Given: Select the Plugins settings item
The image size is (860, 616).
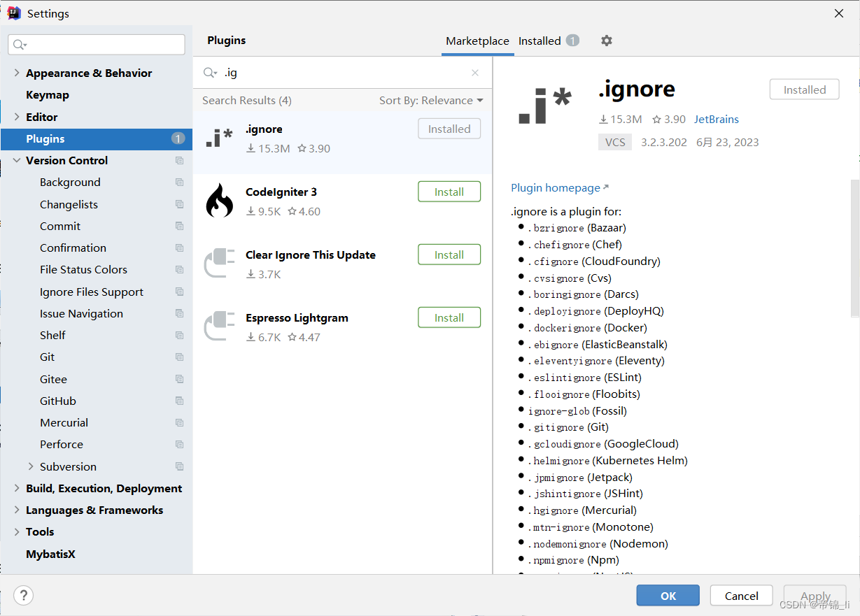Looking at the screenshot, I should point(97,138).
